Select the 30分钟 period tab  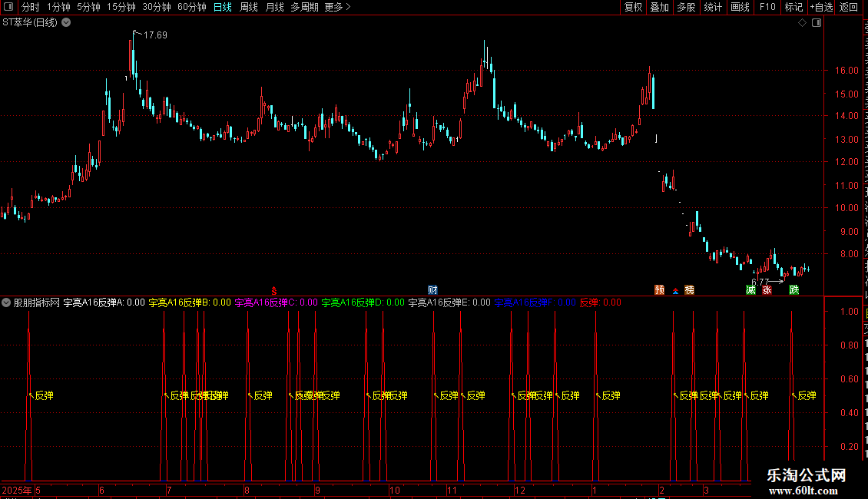(x=157, y=7)
